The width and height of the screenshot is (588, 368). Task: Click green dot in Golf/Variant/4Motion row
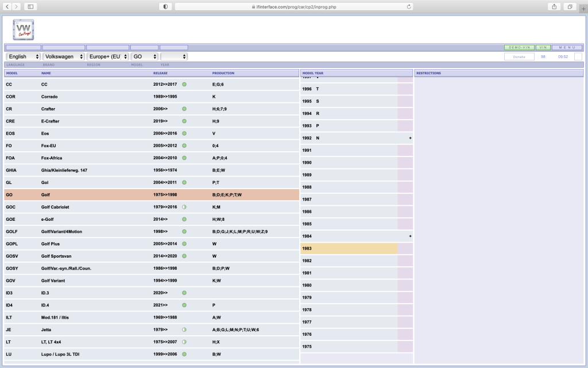click(184, 232)
